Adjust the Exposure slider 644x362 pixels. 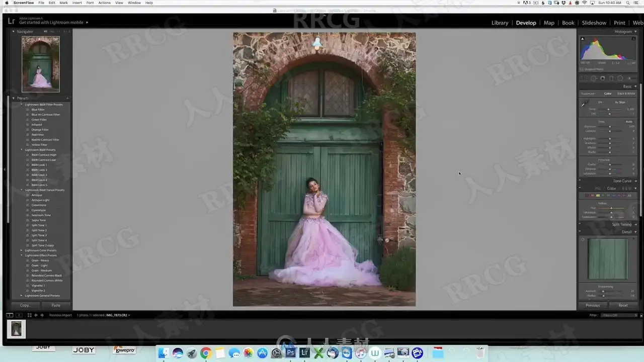pyautogui.click(x=610, y=127)
